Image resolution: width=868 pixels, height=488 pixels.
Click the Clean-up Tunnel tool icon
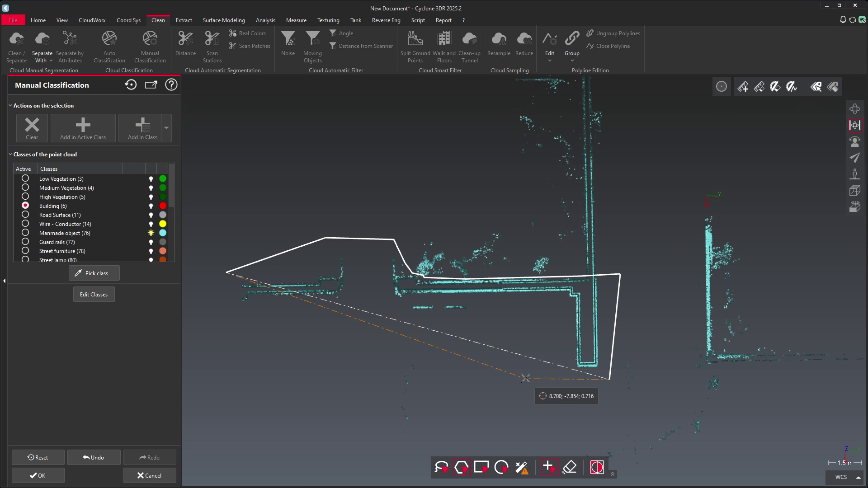tap(469, 39)
